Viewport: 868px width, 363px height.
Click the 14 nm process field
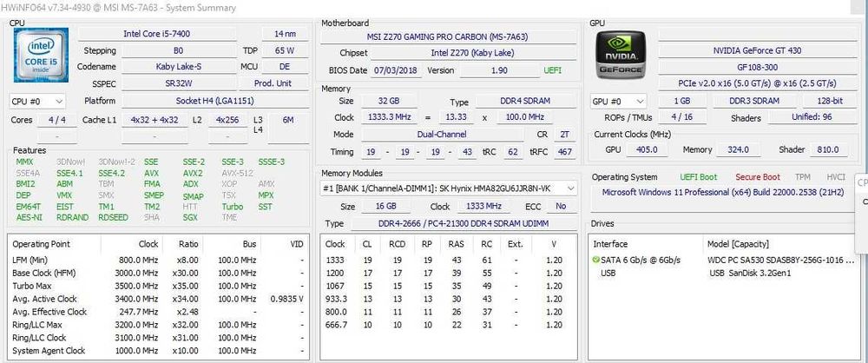click(285, 34)
